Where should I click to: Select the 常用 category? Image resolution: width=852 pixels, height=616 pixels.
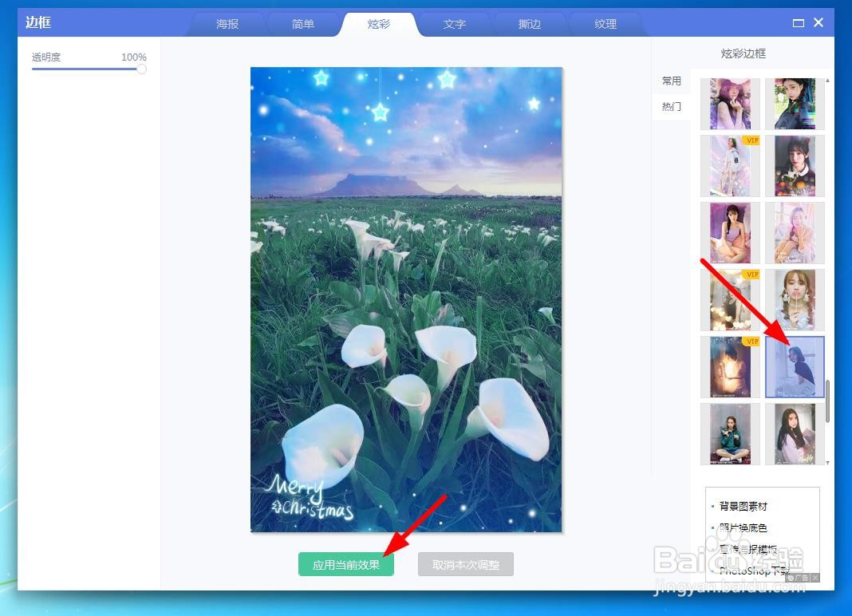point(671,81)
